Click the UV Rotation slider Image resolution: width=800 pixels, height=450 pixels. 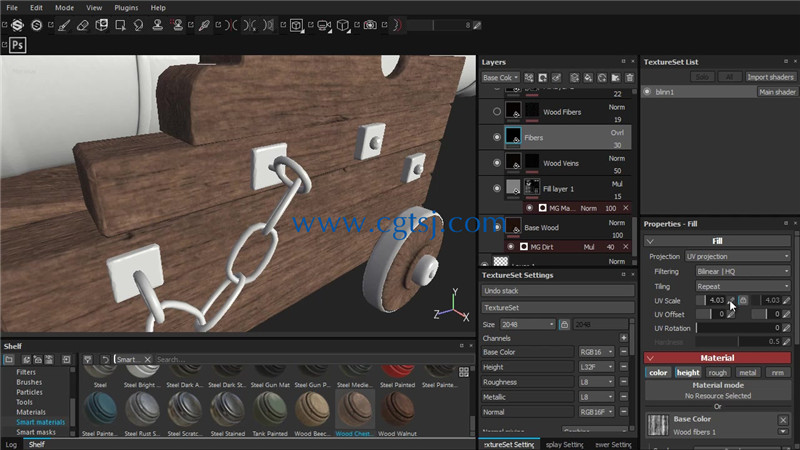click(x=738, y=328)
